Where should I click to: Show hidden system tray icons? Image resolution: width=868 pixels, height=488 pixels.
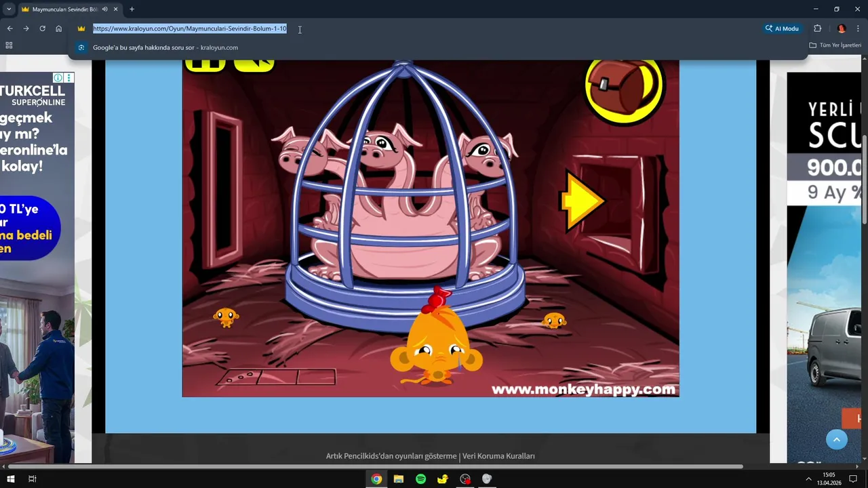point(808,479)
